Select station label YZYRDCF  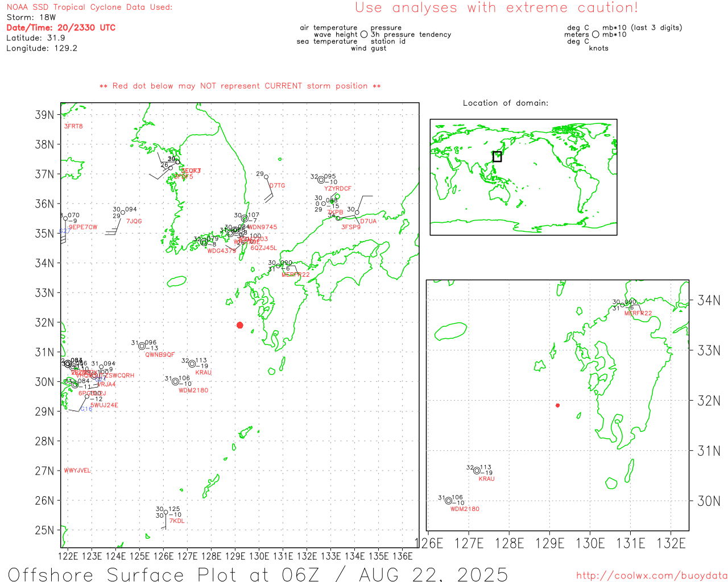point(338,189)
